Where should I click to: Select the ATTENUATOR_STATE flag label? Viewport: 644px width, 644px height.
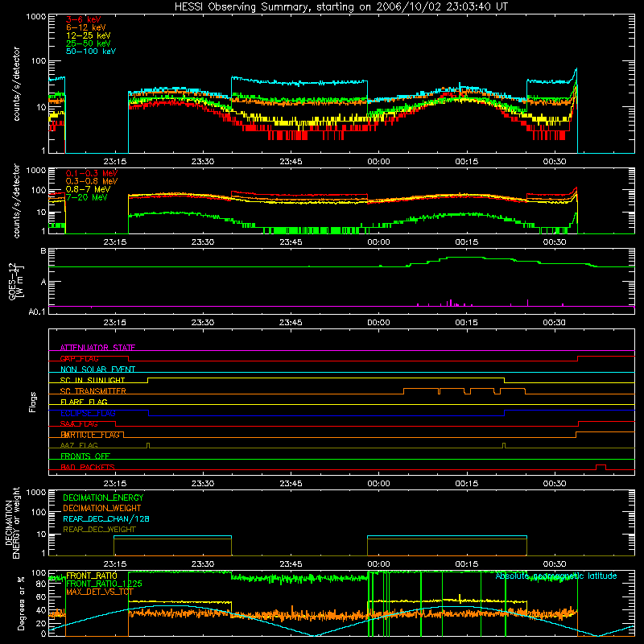97,348
